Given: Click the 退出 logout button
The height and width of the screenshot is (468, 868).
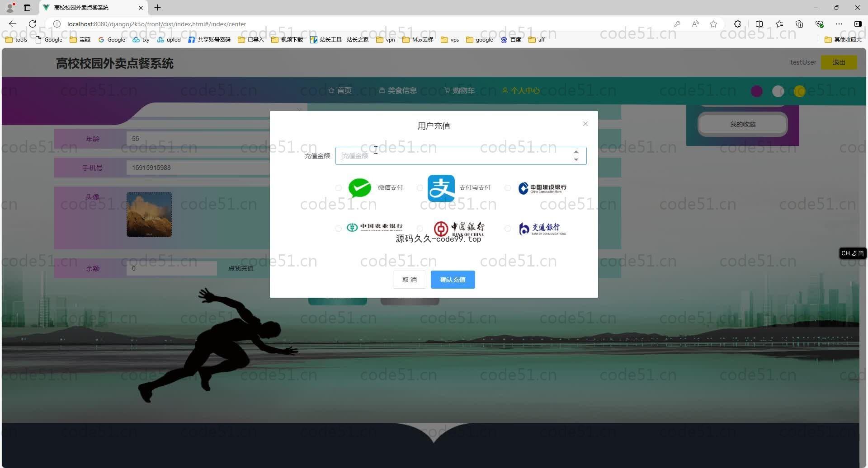Looking at the screenshot, I should click(839, 62).
